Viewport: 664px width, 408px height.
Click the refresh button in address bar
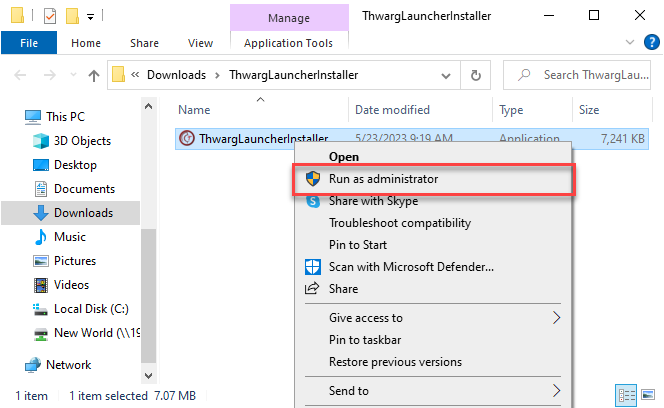click(476, 75)
